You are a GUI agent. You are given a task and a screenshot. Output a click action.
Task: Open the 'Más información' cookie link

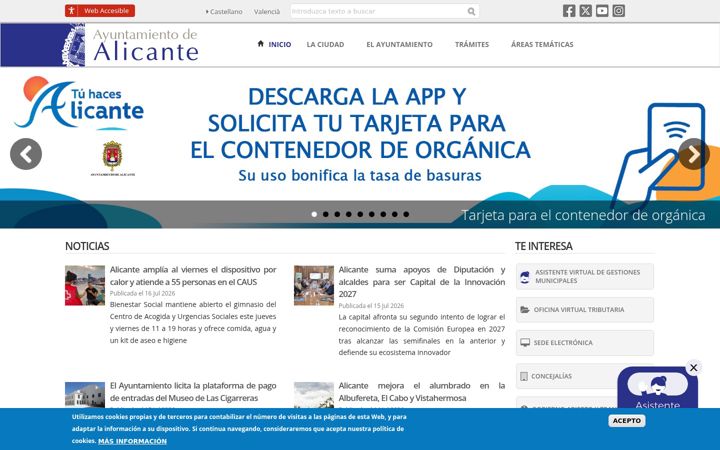132,441
